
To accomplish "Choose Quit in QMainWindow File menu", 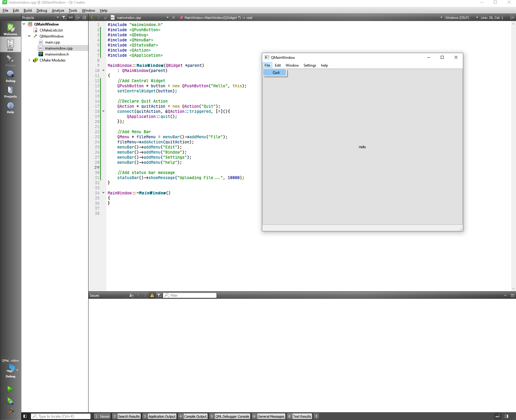I will (275, 73).
